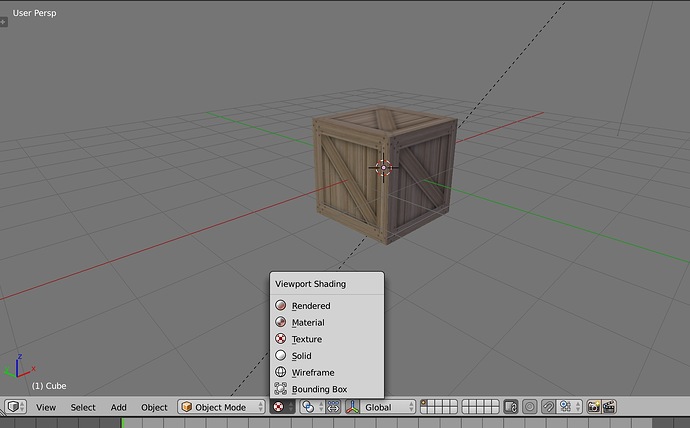Choose Bounding Box viewport shading
The width and height of the screenshot is (690, 428).
click(327, 389)
